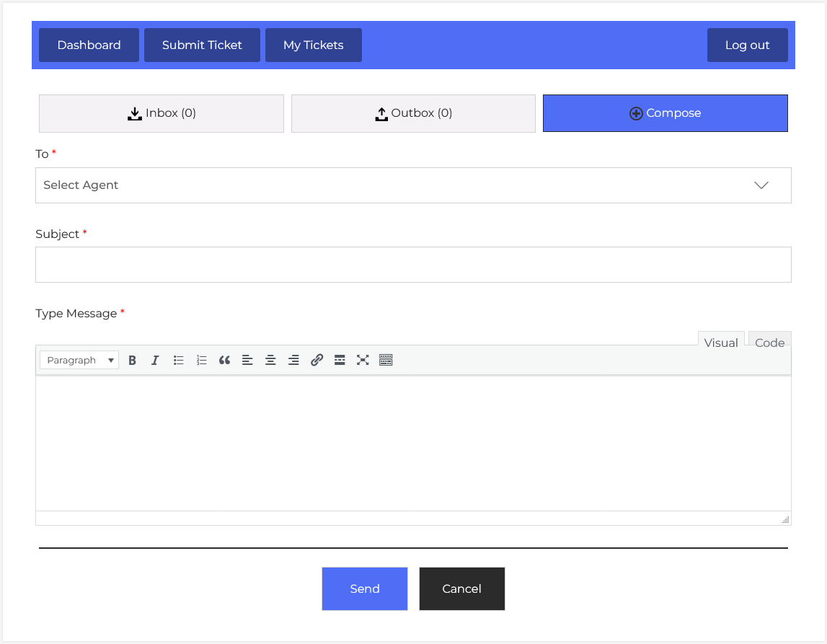Click into the Subject field

(412, 265)
